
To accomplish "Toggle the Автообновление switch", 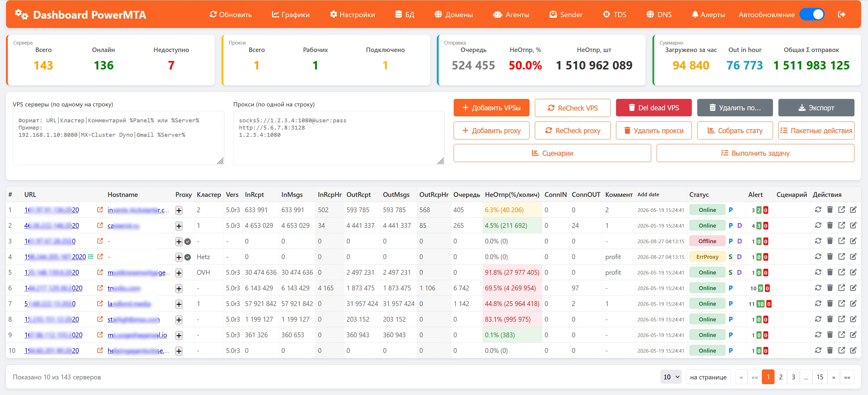I will pyautogui.click(x=812, y=14).
